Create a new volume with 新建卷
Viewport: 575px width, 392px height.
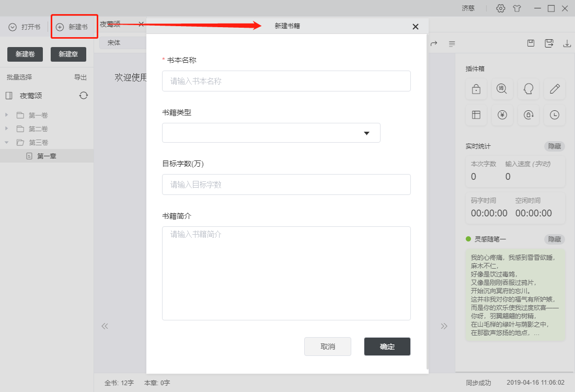(25, 54)
